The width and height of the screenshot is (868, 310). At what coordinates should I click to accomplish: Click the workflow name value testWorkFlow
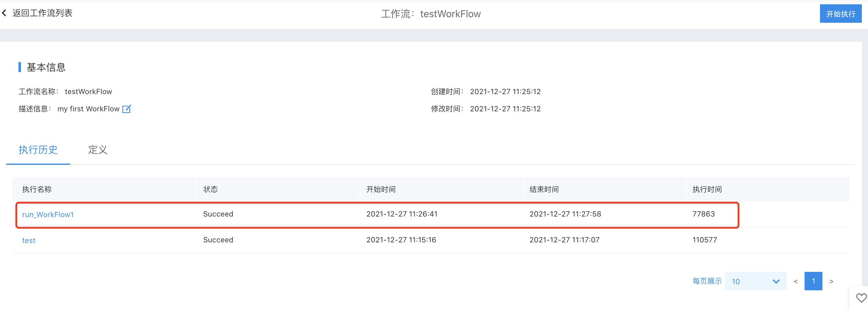(88, 92)
